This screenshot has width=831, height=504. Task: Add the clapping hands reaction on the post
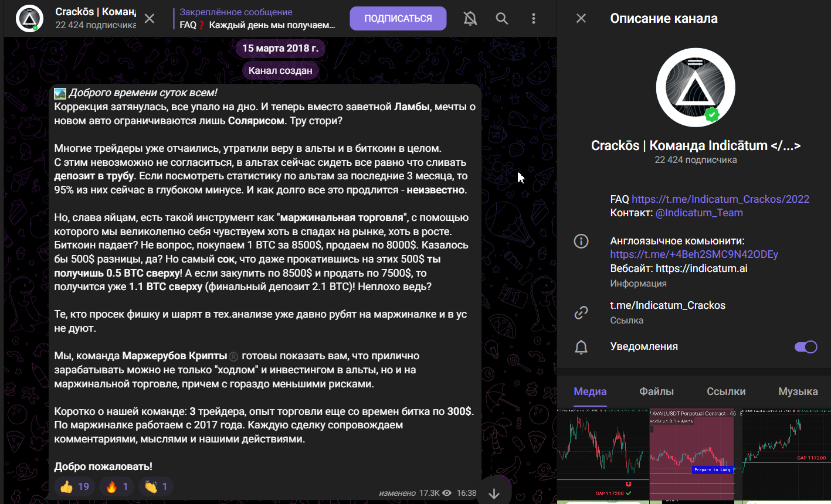tap(156, 486)
